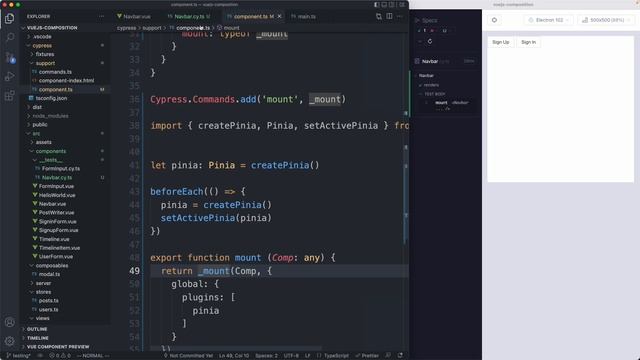The width and height of the screenshot is (640, 360).
Task: Click Cypress selector playground crosshair icon
Action: pos(494,20)
